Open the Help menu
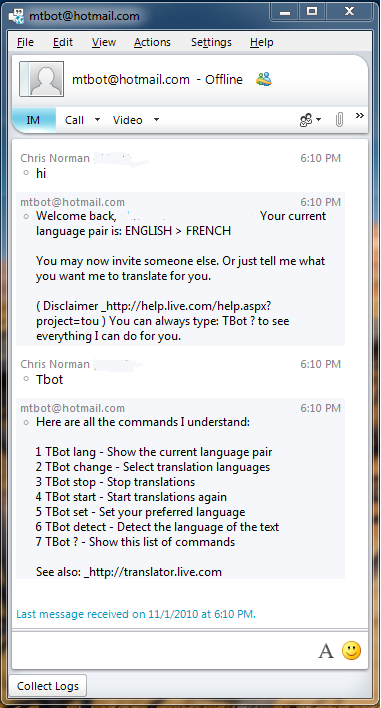 point(261,42)
